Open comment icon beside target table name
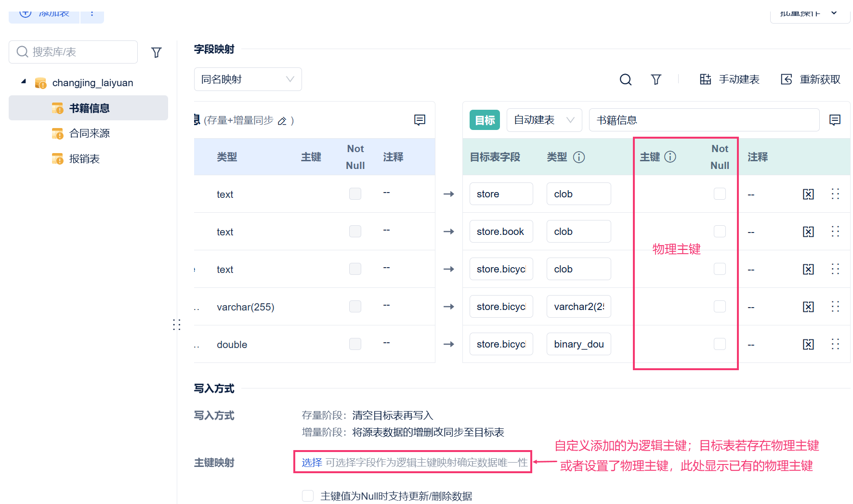Viewport: 853px width, 504px height. [x=835, y=120]
